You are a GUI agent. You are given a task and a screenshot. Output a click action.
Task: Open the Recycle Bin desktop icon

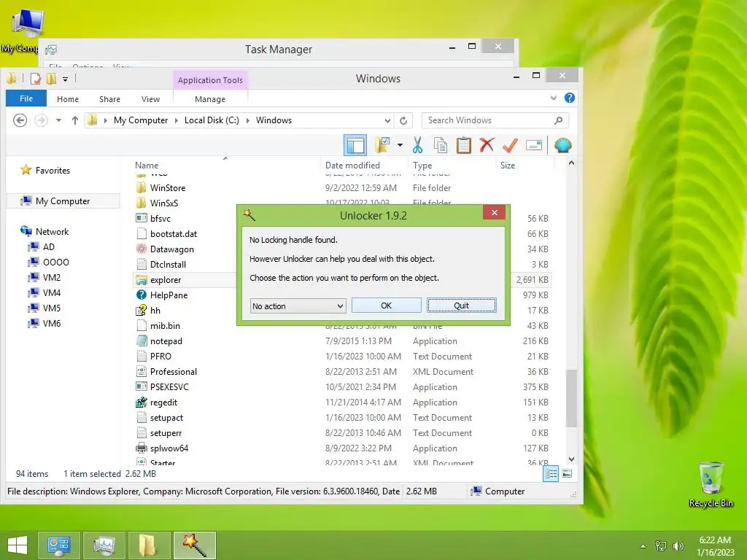pos(711,484)
